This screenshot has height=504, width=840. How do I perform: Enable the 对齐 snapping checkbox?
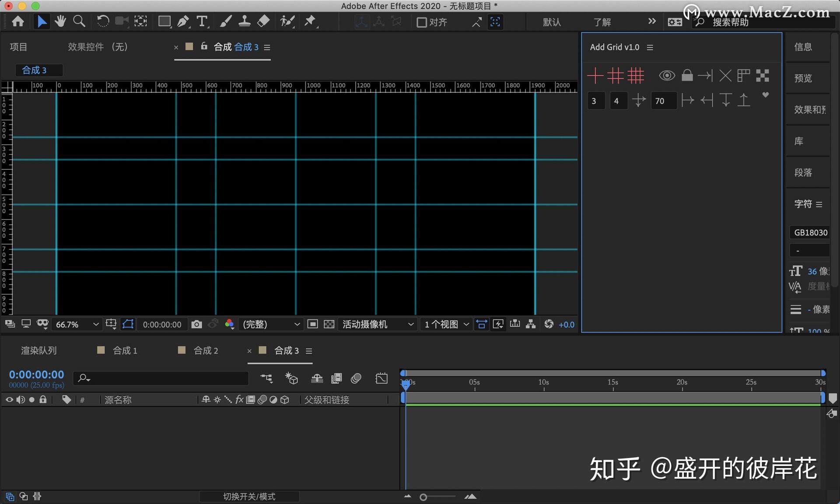pos(421,22)
